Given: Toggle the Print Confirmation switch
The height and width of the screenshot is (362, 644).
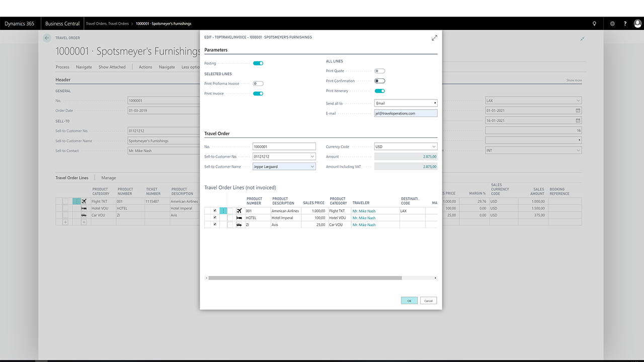Looking at the screenshot, I should coord(380,81).
